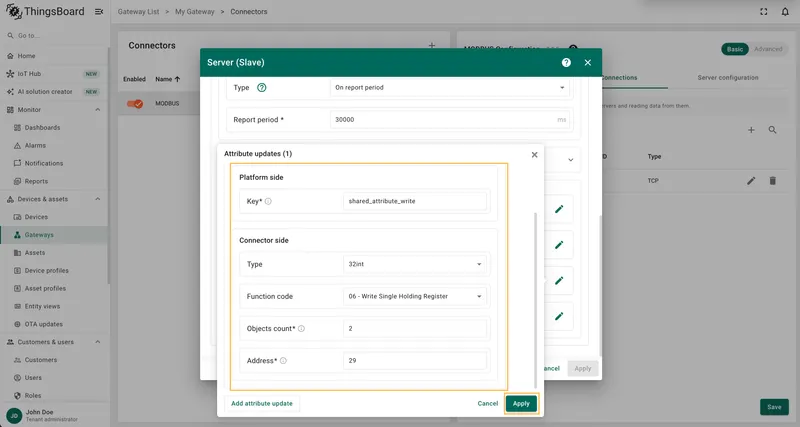Open the Server configuration tab

tap(728, 78)
